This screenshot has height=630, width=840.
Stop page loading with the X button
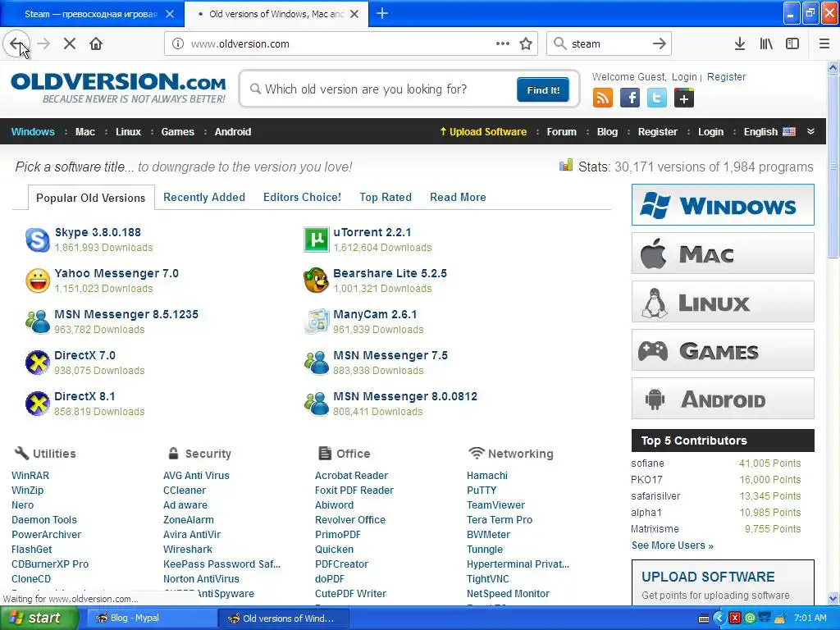(70, 44)
